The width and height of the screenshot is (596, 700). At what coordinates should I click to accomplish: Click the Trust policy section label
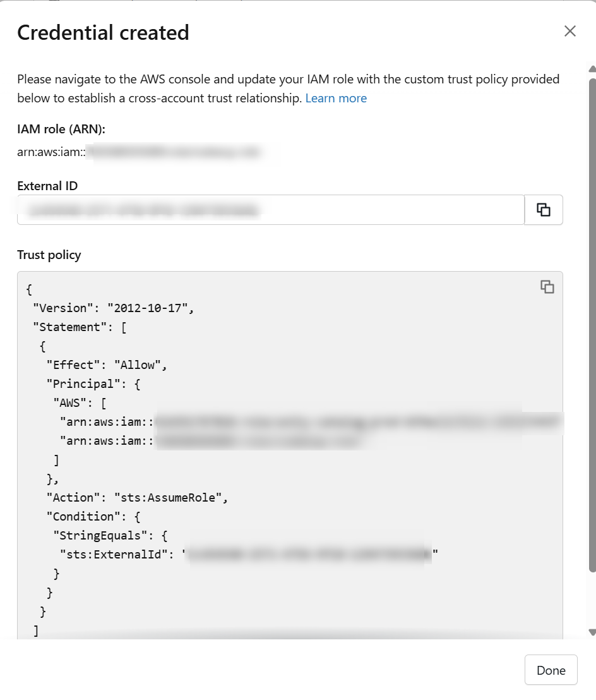click(x=49, y=255)
